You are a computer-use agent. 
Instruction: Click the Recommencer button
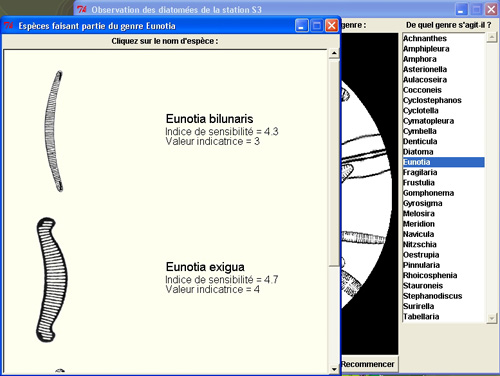tap(368, 364)
